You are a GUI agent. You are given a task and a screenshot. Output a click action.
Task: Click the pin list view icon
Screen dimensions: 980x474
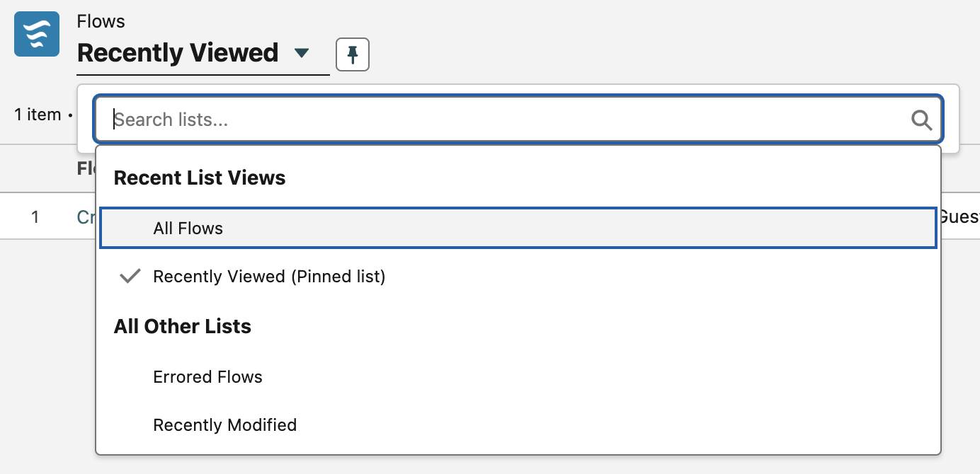coord(353,54)
